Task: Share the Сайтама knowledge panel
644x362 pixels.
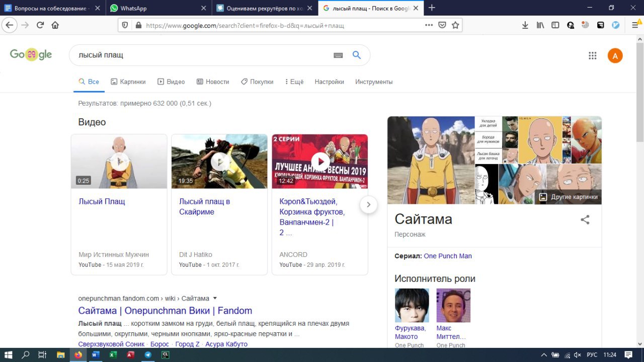Action: (x=585, y=220)
